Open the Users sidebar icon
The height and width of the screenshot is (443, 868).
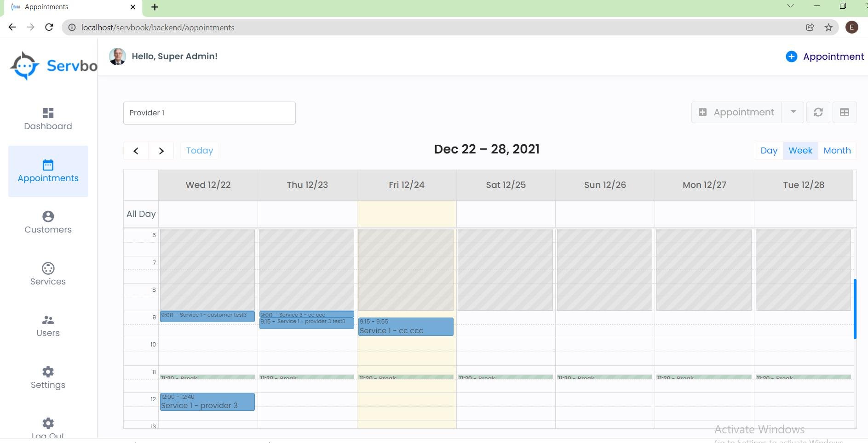coord(48,320)
